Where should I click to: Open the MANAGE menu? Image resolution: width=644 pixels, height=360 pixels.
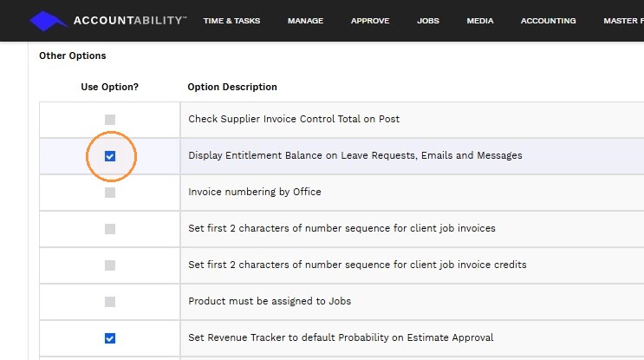(305, 21)
